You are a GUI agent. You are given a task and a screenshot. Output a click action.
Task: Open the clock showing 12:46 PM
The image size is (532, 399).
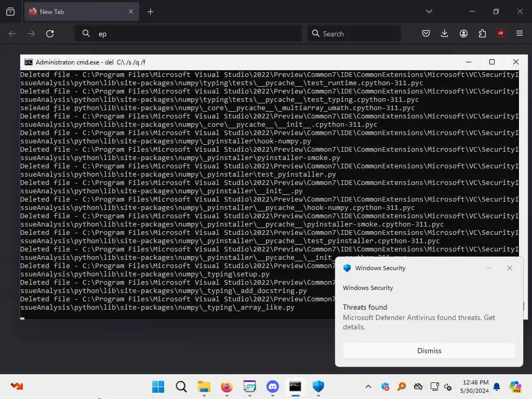point(474,387)
